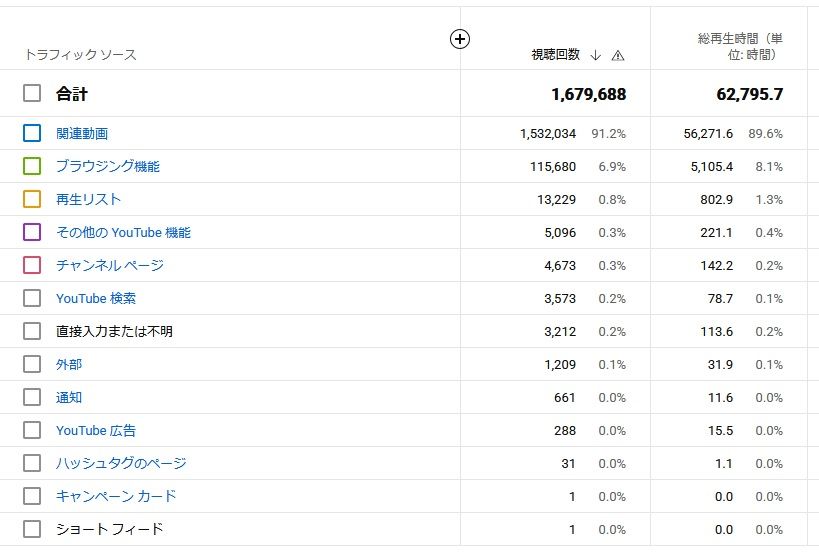Click the add metric plus icon

click(460, 39)
